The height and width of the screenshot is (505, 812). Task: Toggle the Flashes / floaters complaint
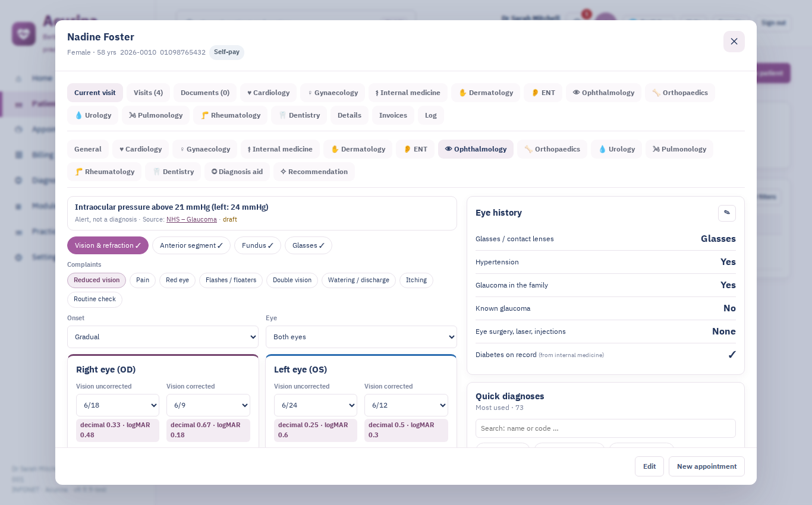pyautogui.click(x=231, y=280)
